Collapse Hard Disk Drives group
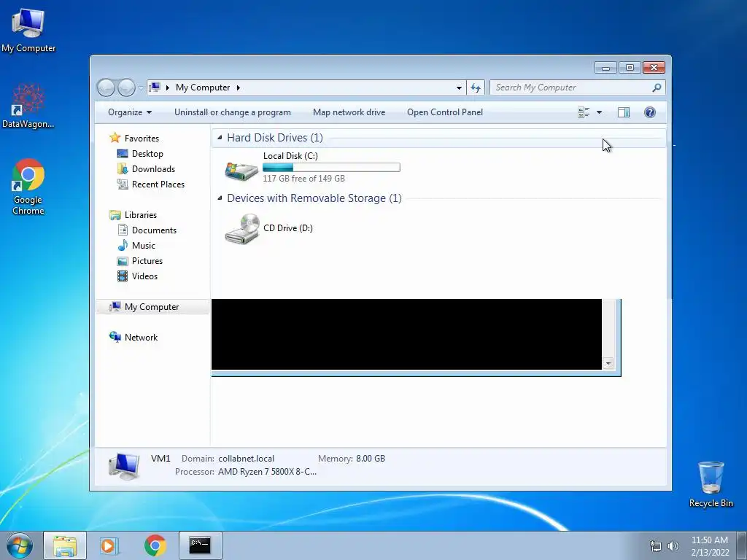 pyautogui.click(x=220, y=138)
